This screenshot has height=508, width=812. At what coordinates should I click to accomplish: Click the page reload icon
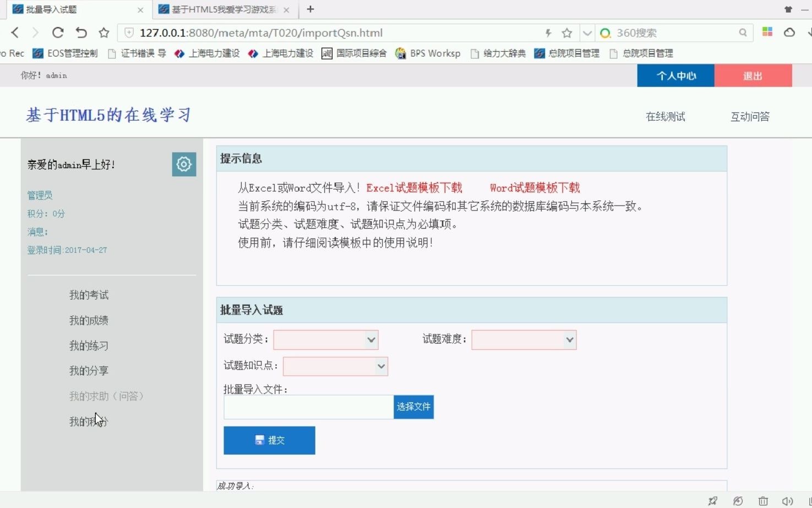pos(58,33)
